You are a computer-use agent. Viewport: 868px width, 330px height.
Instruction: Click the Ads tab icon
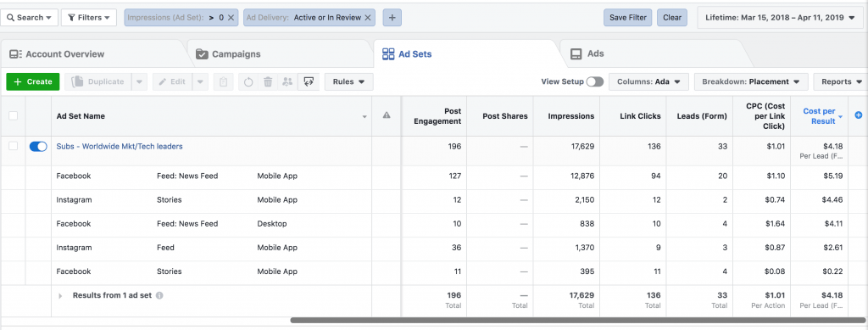click(x=576, y=54)
